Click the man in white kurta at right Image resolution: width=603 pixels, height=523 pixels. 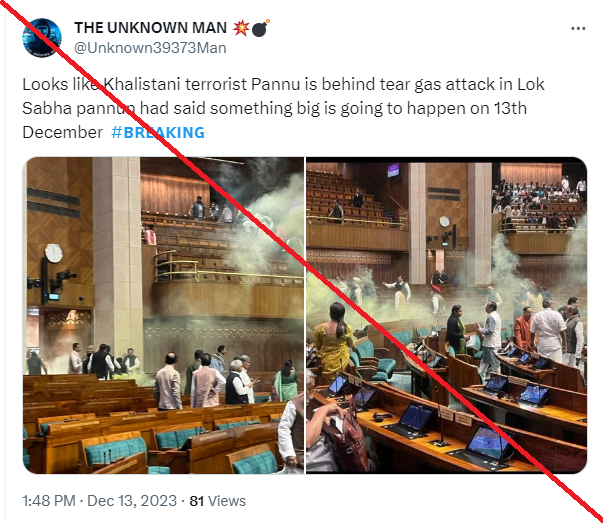pos(548,331)
